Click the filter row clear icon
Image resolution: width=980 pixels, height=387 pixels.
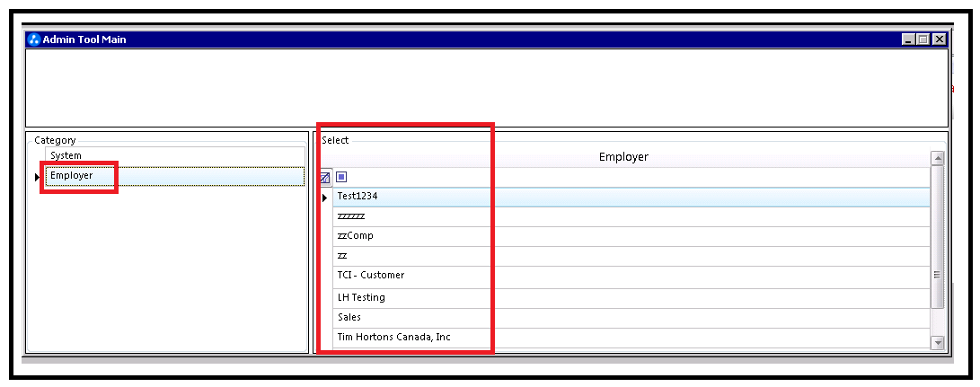pyautogui.click(x=325, y=178)
